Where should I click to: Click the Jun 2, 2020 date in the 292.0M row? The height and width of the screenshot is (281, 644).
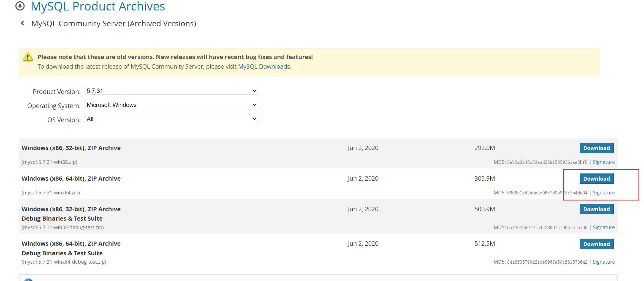point(363,148)
